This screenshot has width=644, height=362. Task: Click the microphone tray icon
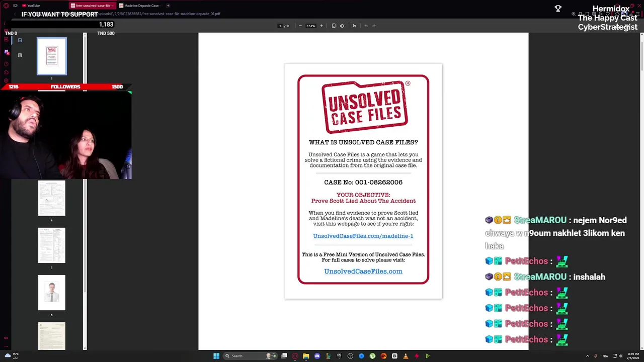(x=596, y=356)
